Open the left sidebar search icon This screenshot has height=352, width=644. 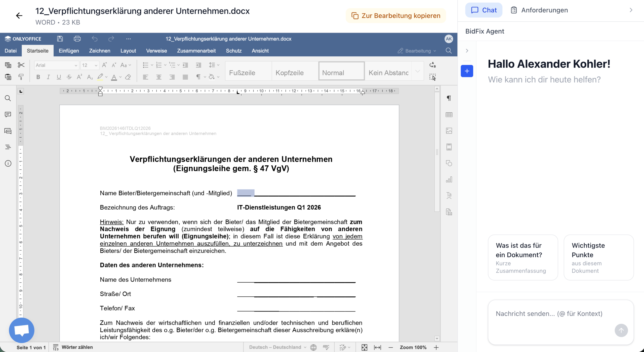pos(8,98)
